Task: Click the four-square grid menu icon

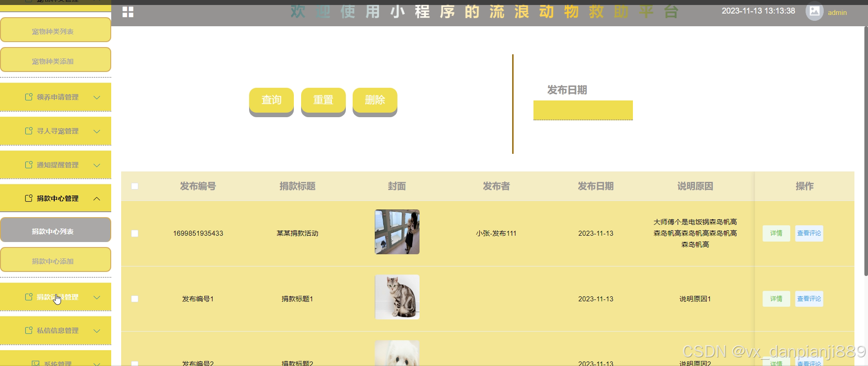Action: pos(128,12)
